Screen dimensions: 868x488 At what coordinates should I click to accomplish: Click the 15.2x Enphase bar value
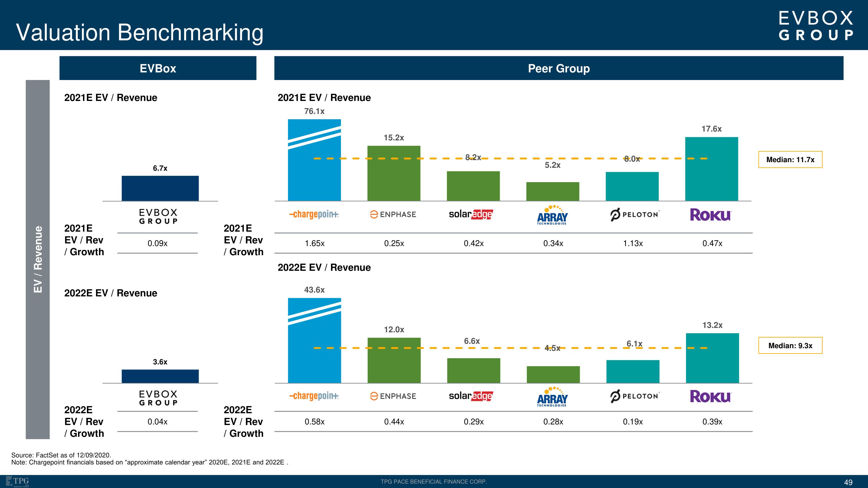click(x=394, y=137)
